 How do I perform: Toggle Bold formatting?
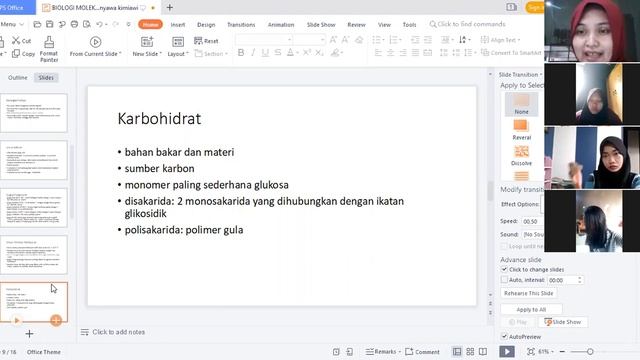click(241, 53)
